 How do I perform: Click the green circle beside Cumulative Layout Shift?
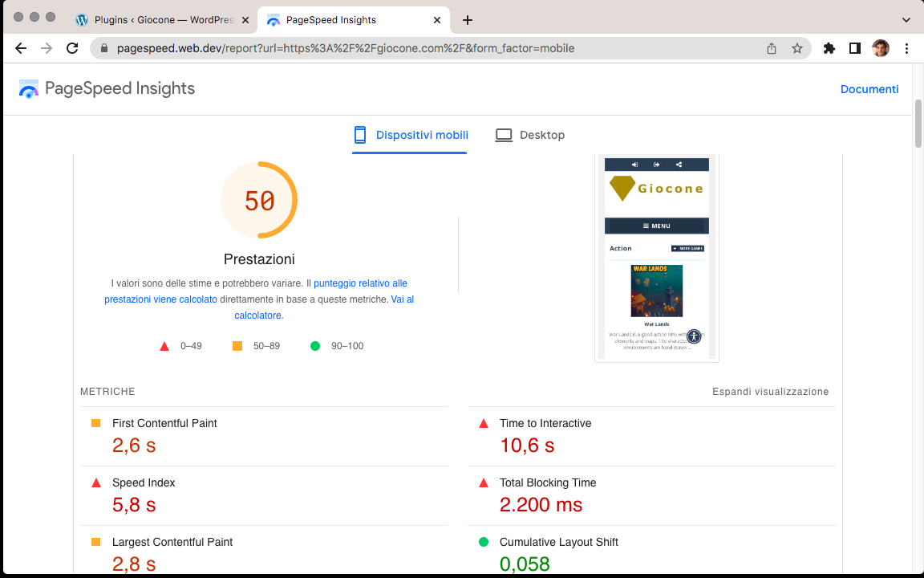(484, 542)
